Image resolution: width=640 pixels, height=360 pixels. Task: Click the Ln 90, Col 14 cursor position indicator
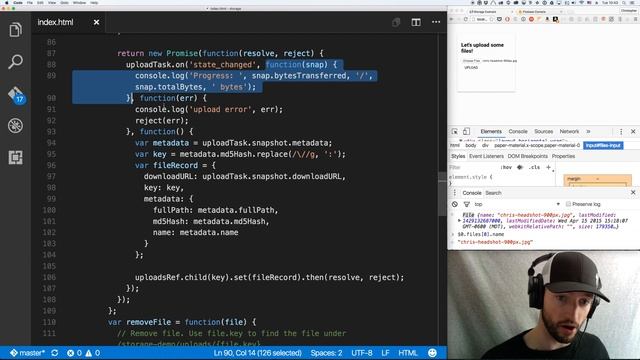pos(258,353)
